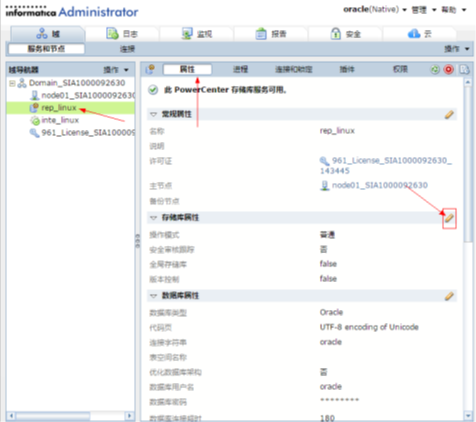The width and height of the screenshot is (476, 422).
Task: Click the integration service icon beside inte_linux
Action: click(x=35, y=120)
